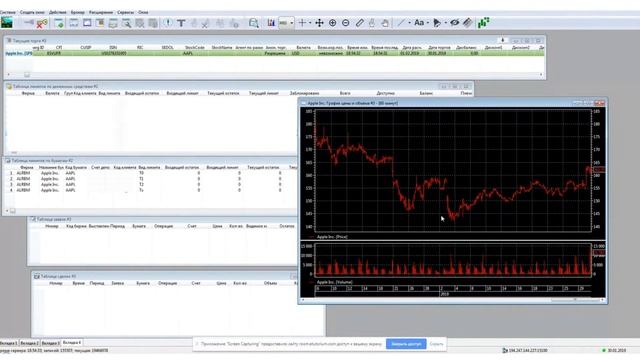Viewport: 640px width, 360px height.
Task: Click the search table magnifier toolbar icon
Action: (127, 23)
